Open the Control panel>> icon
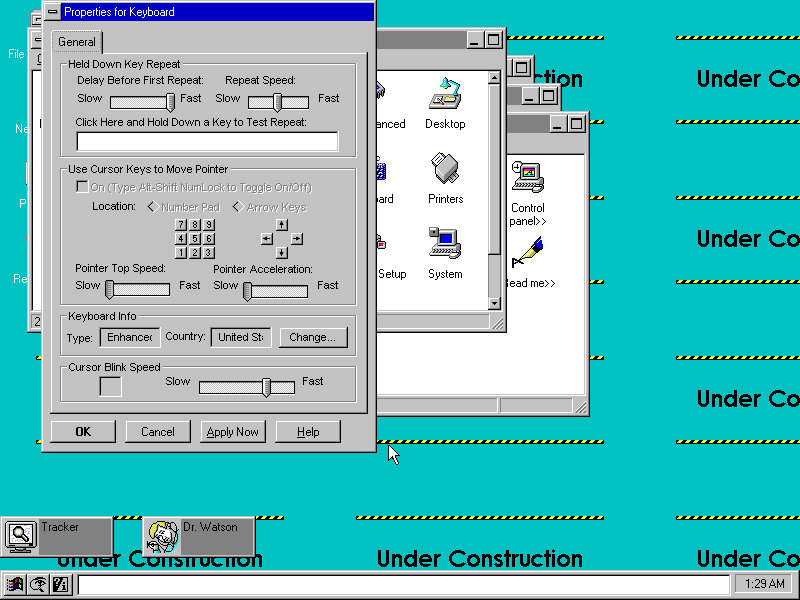The width and height of the screenshot is (800, 600). click(527, 178)
